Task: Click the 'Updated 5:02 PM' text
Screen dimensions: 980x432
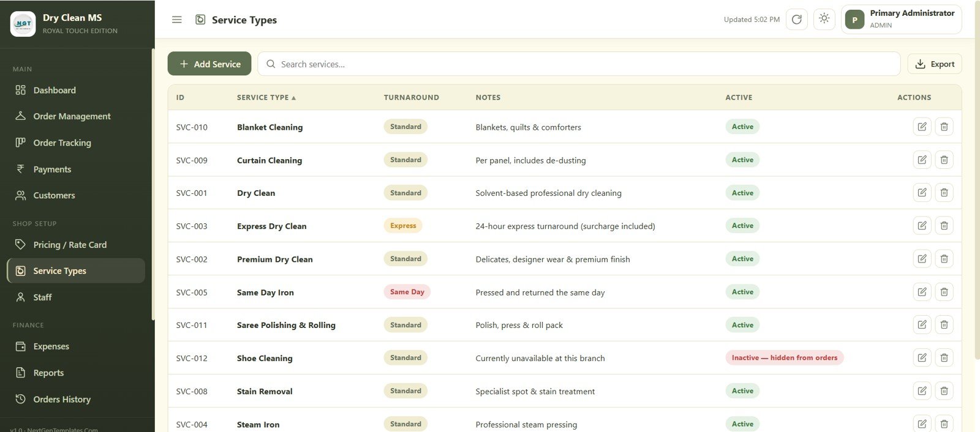Action: [x=752, y=20]
